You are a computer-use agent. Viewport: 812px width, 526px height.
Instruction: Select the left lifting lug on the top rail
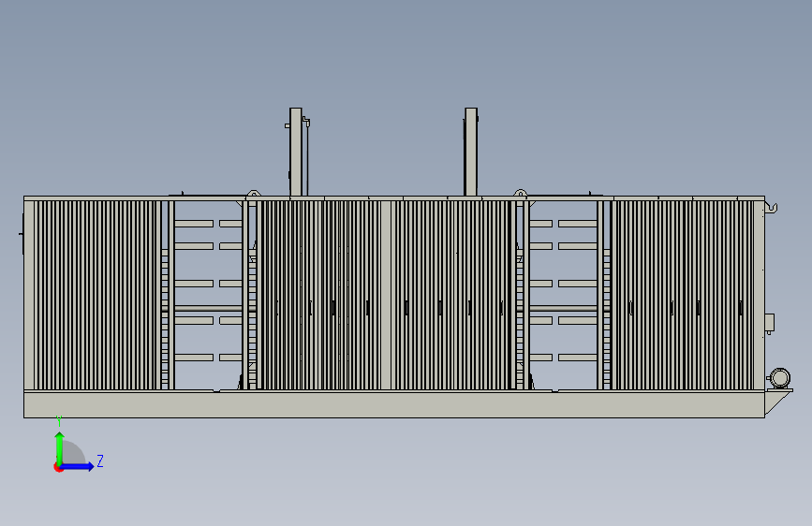(x=253, y=194)
